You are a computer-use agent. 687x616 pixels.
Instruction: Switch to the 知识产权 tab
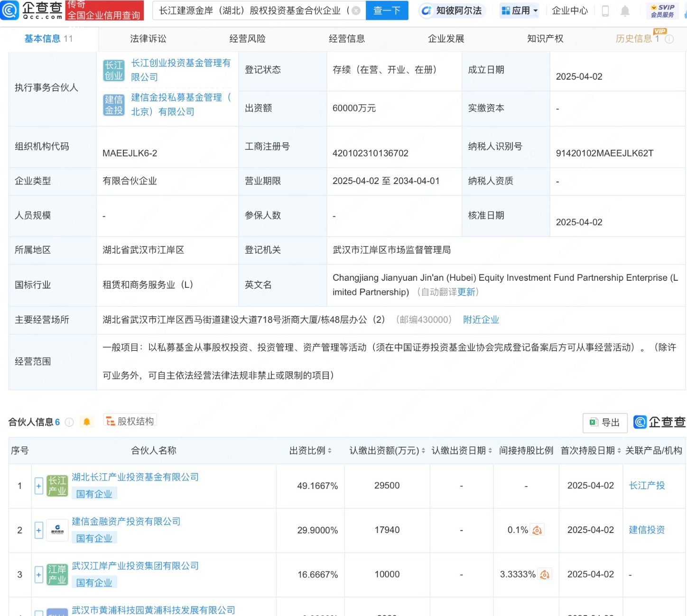[545, 39]
